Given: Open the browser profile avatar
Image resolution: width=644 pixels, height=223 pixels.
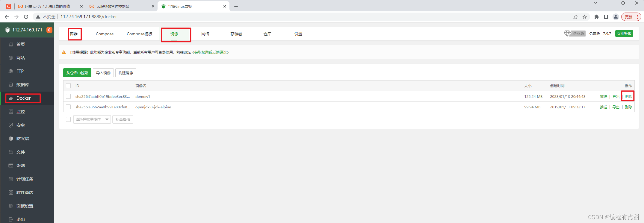Looking at the screenshot, I should click(x=616, y=17).
